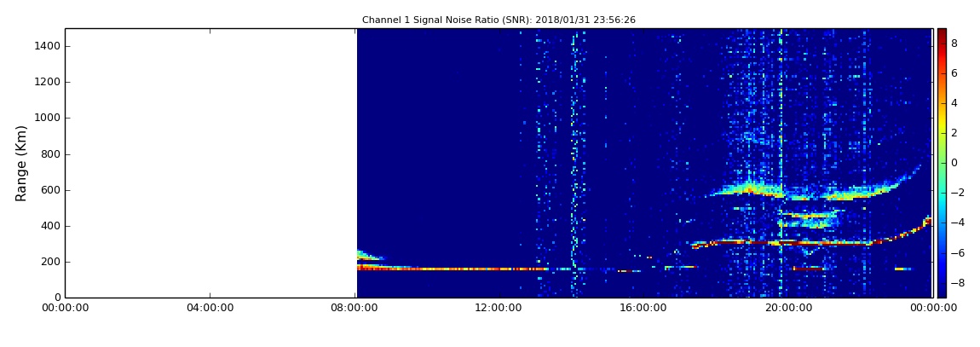
Task: Click the 12:00:00 x-axis time label
Action: pos(499,308)
